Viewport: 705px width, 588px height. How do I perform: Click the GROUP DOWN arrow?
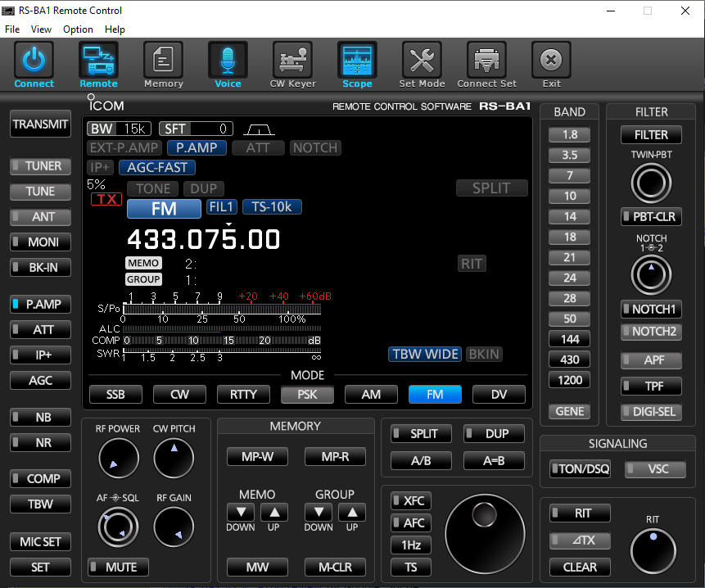coord(319,513)
